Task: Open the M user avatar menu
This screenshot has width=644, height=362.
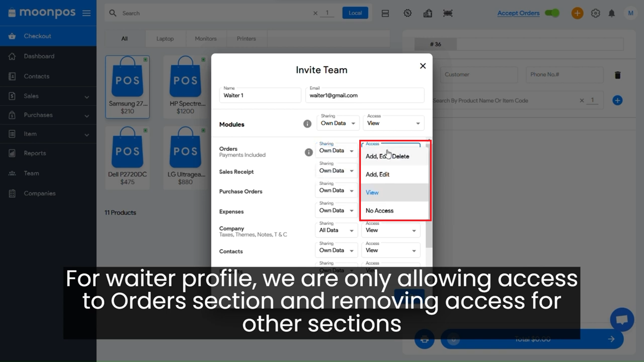Action: (x=631, y=13)
